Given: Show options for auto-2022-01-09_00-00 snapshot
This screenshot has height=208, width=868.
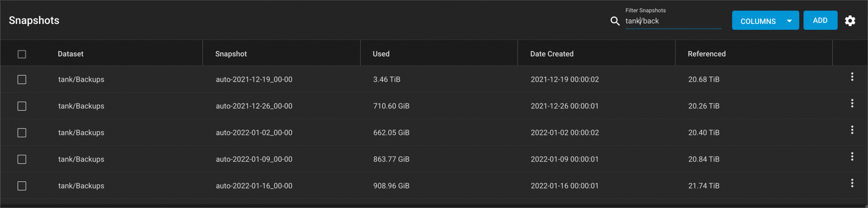Looking at the screenshot, I should [852, 157].
